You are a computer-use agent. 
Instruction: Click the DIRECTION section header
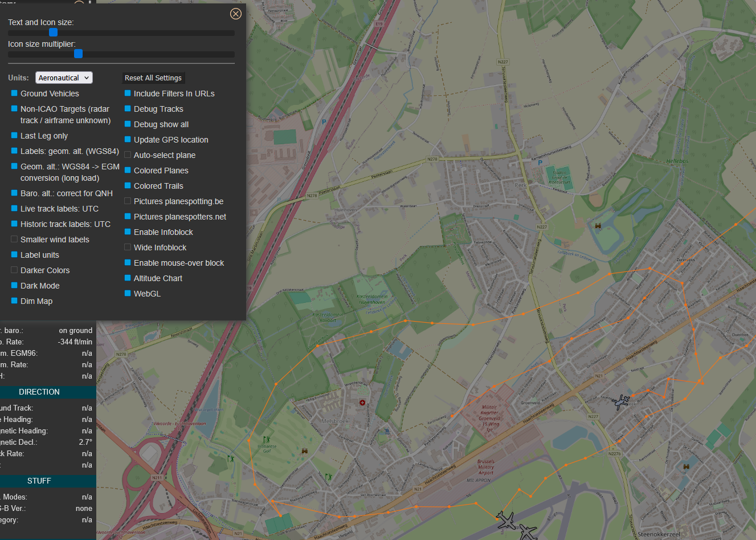[x=39, y=392]
